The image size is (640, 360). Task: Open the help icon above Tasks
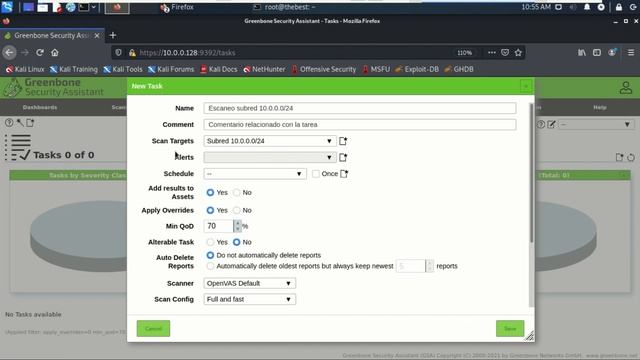coord(9,122)
